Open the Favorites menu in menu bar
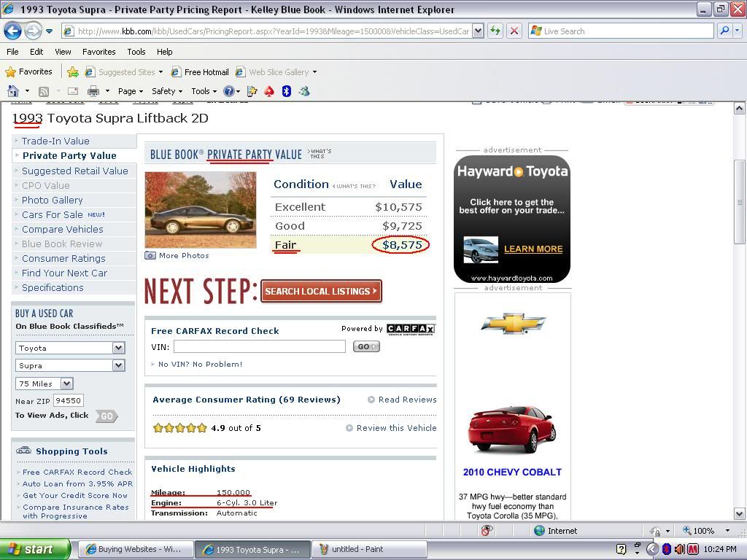The image size is (747, 560). pos(99,52)
